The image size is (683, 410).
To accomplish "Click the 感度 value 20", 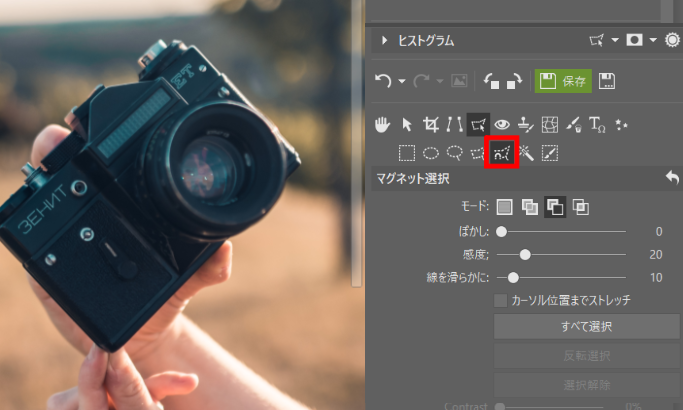I will [656, 254].
